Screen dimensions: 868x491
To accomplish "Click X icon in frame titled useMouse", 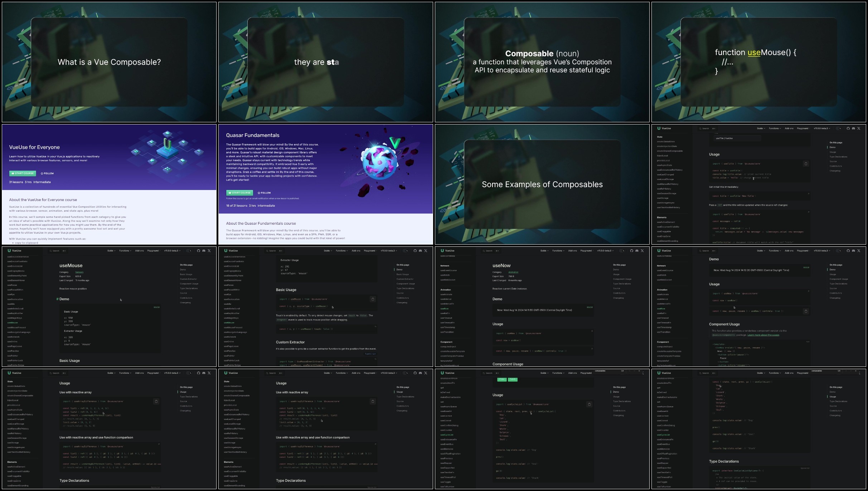I will point(209,251).
